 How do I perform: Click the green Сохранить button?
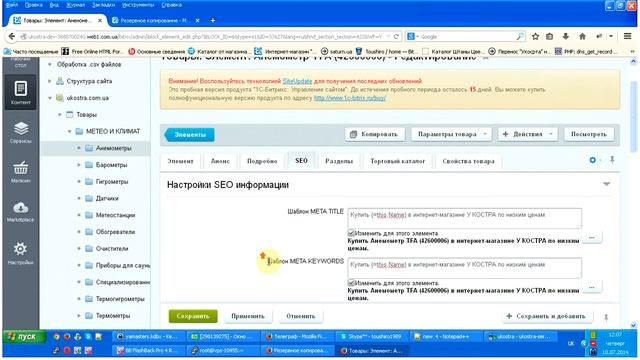tap(193, 316)
